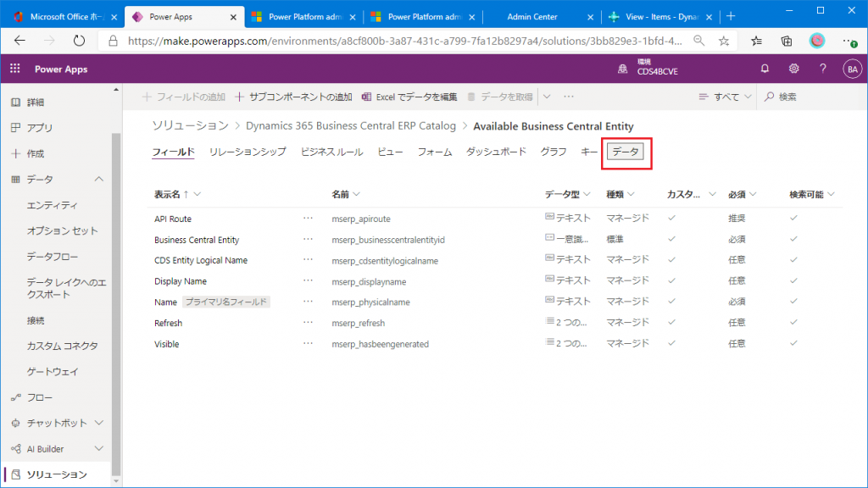Open more options for Visible row
Image resolution: width=868 pixels, height=488 pixels.
pyautogui.click(x=308, y=344)
